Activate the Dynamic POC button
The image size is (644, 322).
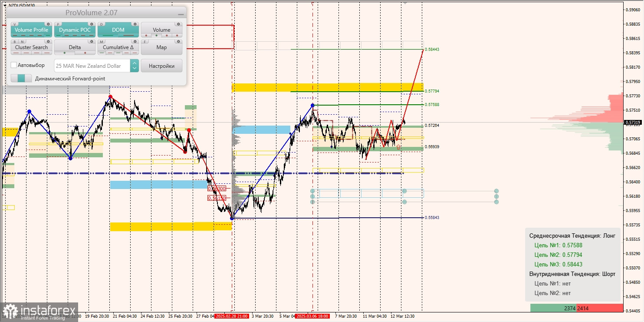[75, 30]
